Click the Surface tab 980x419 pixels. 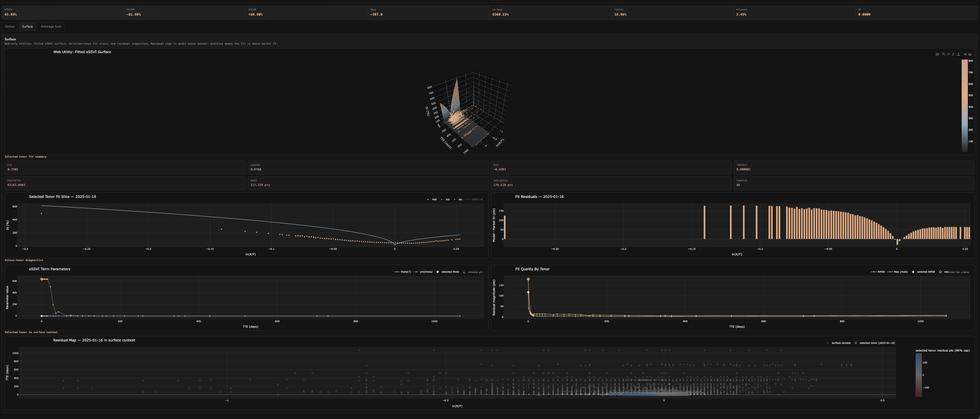click(x=27, y=27)
